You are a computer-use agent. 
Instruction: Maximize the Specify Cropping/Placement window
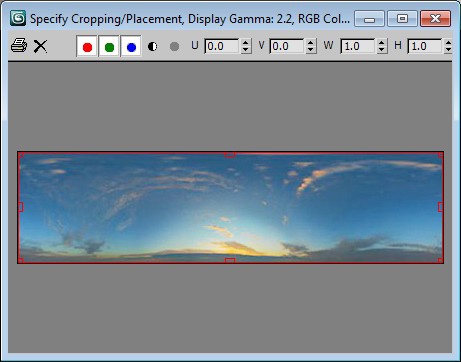tap(402, 18)
